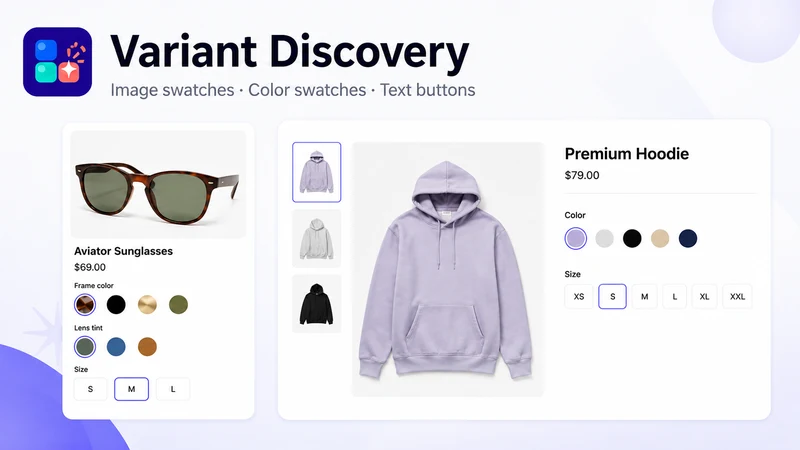This screenshot has width=800, height=450.
Task: Select amber brown lens tint swatch
Action: (147, 347)
